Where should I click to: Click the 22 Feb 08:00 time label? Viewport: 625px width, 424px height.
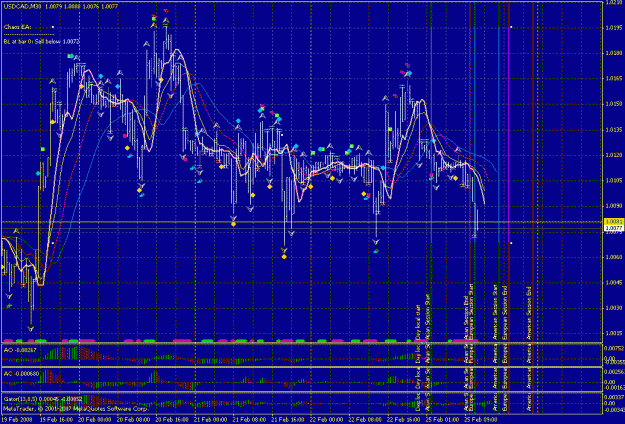tap(365, 419)
